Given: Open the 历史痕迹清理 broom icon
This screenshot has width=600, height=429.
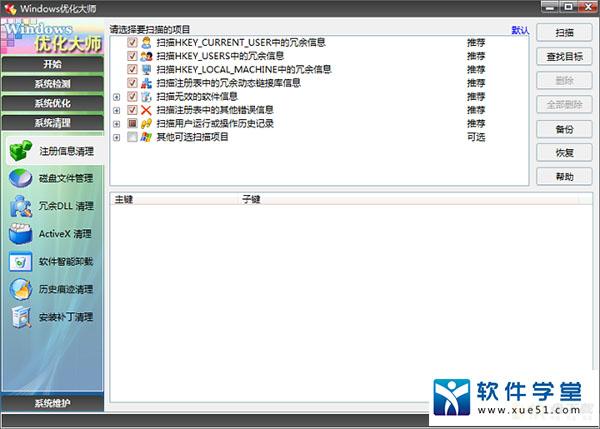Looking at the screenshot, I should point(21,289).
